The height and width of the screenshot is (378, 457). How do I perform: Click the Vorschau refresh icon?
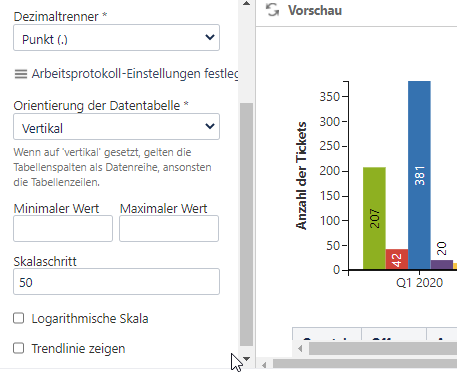pos(272,10)
